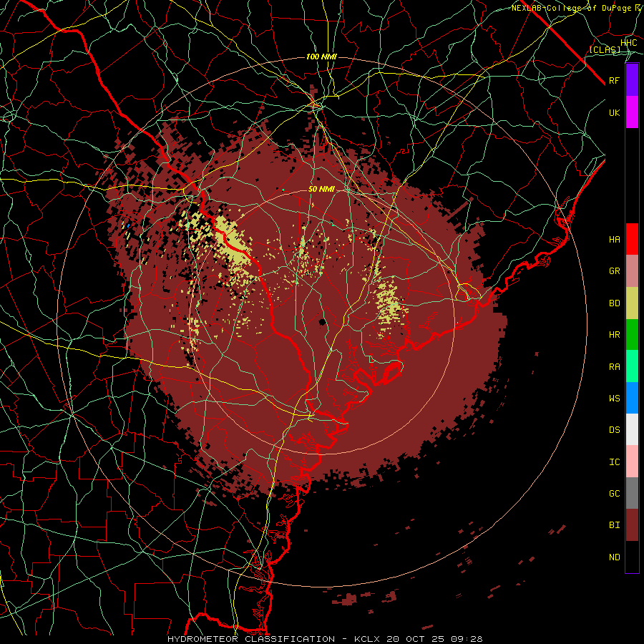Click the 50 NMI range ring label
Viewport: 644px width, 644px height.
pos(321,190)
